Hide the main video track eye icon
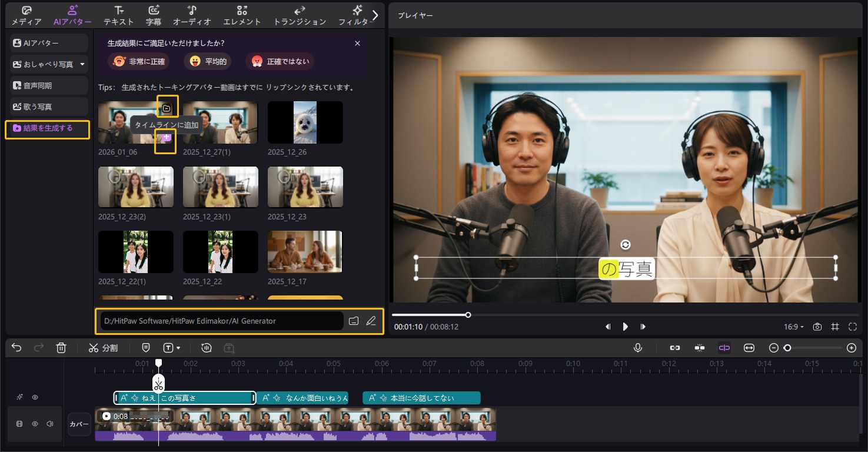This screenshot has height=452, width=868. pyautogui.click(x=35, y=424)
